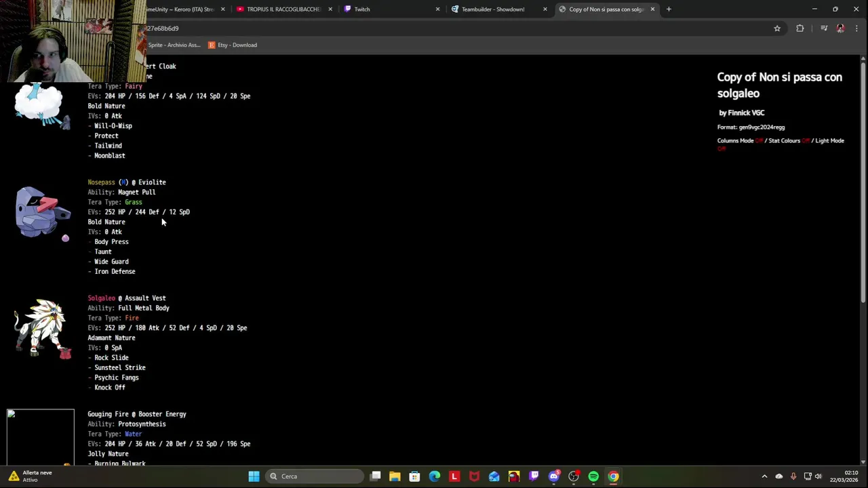The image size is (868, 488).
Task: Select the 'Ability: Full Metal Body' line
Action: pyautogui.click(x=128, y=308)
